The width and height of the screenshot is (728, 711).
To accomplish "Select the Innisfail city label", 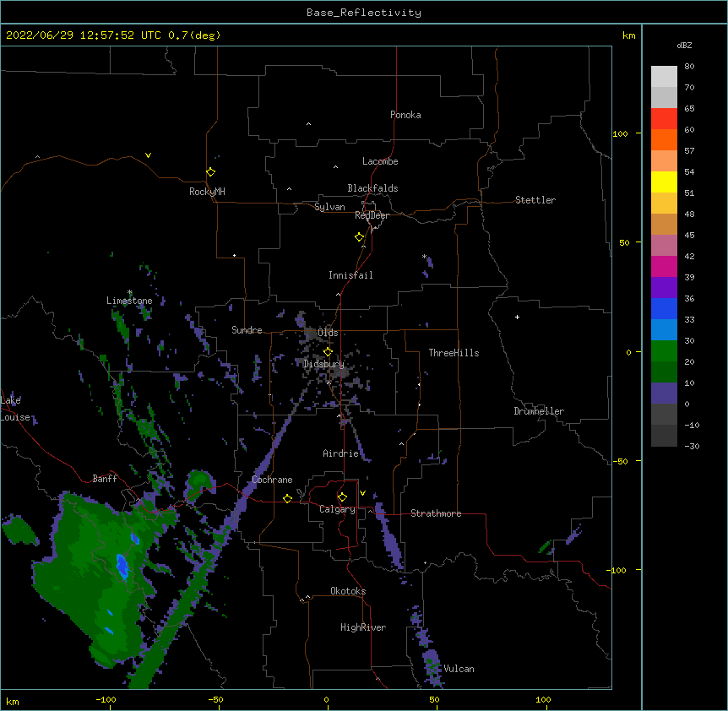I will 350,275.
